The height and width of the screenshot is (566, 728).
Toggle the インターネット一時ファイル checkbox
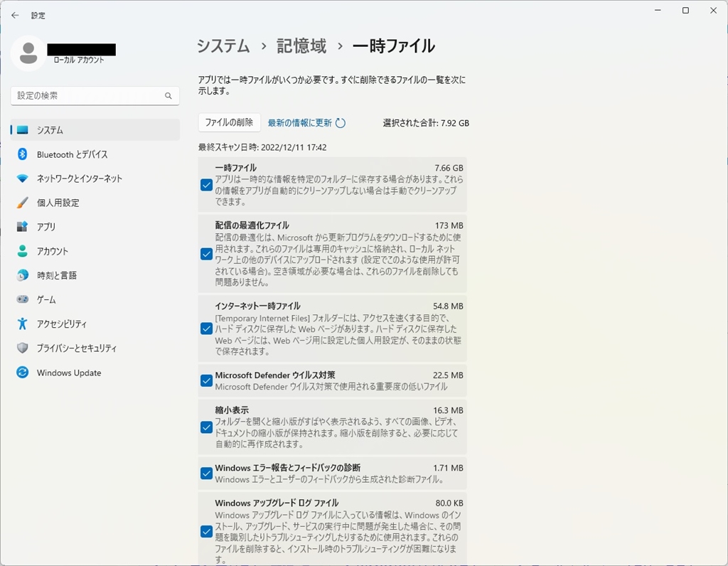207,329
